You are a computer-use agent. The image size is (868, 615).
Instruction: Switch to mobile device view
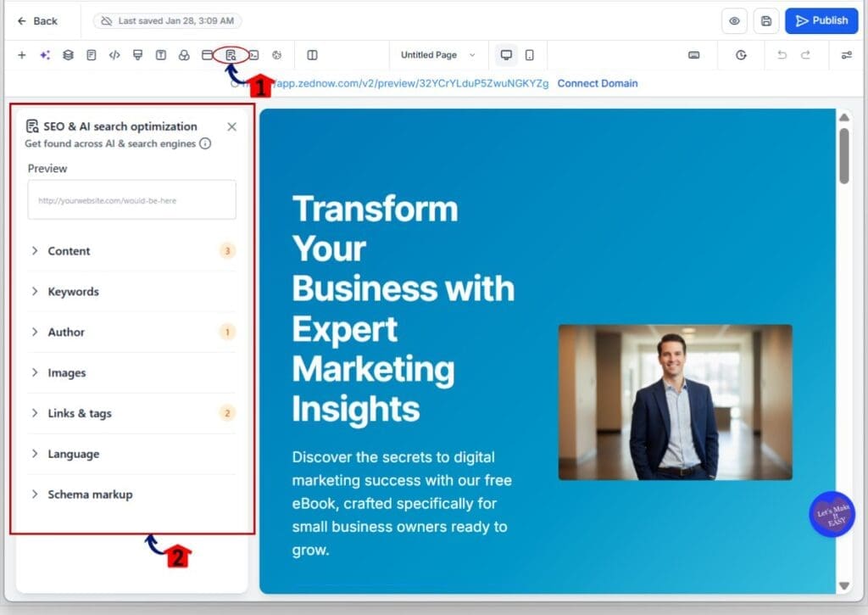pos(530,55)
